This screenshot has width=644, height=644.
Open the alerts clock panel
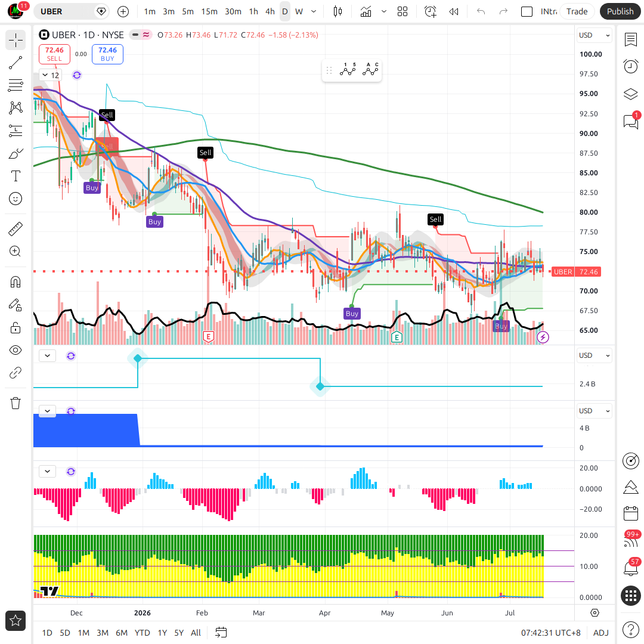click(x=631, y=66)
